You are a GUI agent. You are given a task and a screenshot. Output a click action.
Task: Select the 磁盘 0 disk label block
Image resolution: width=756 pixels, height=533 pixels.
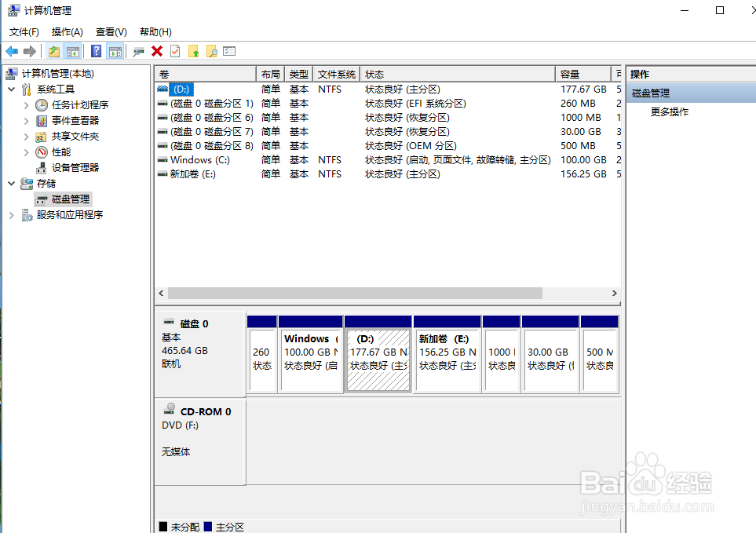click(200, 352)
